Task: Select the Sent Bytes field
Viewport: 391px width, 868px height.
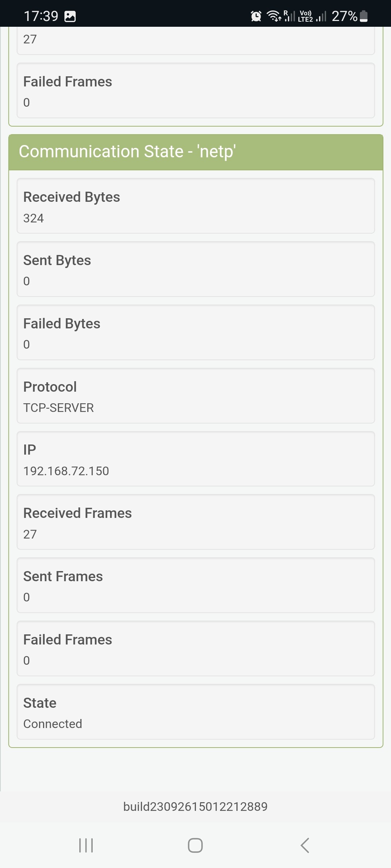Action: click(x=195, y=269)
